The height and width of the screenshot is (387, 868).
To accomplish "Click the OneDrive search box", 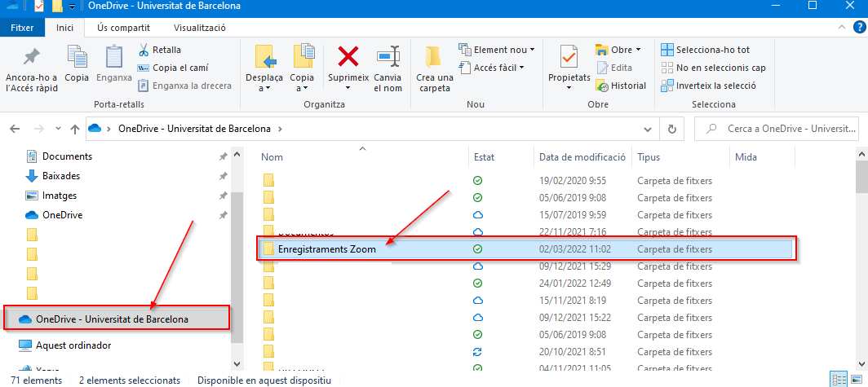I will click(x=782, y=129).
